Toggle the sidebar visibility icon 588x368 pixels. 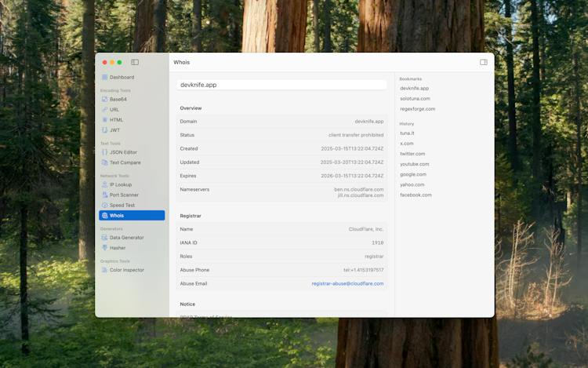[135, 62]
